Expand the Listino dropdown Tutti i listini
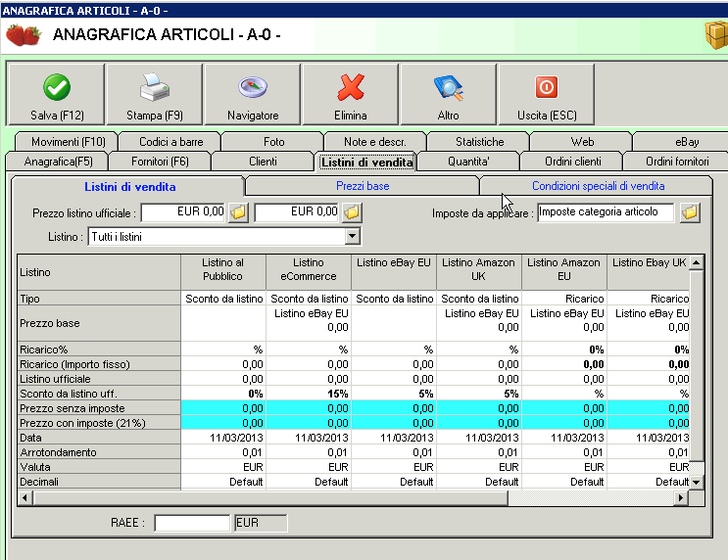The image size is (728, 560). [x=352, y=237]
